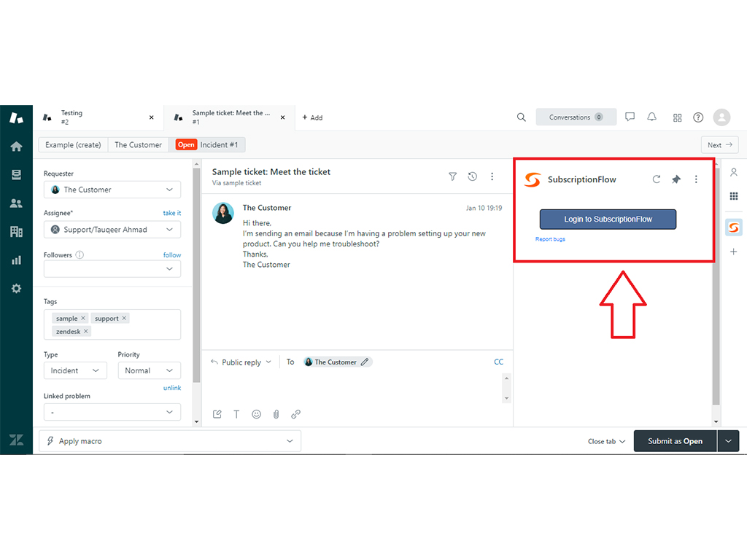This screenshot has width=747, height=560.
Task: Open the Admin gear icon
Action: click(x=16, y=289)
